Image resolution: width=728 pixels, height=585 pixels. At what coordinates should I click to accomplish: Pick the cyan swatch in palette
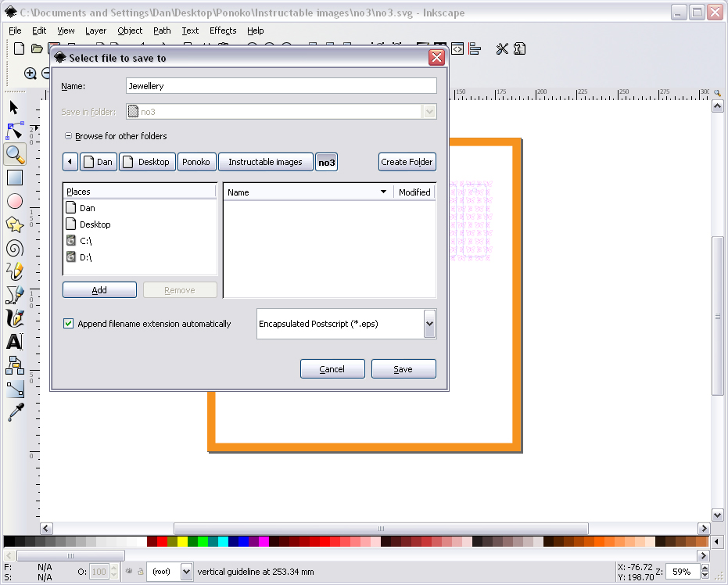pos(223,541)
